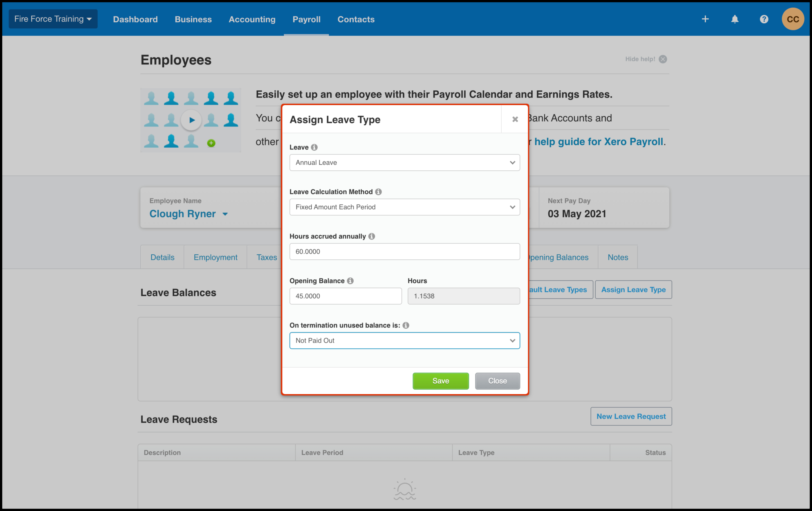Open the help question mark icon

[764, 19]
